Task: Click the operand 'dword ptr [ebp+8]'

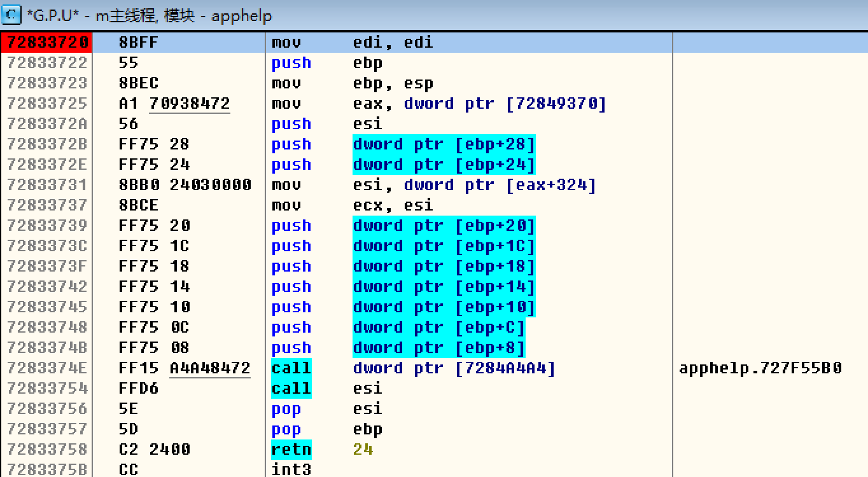Action: (438, 348)
